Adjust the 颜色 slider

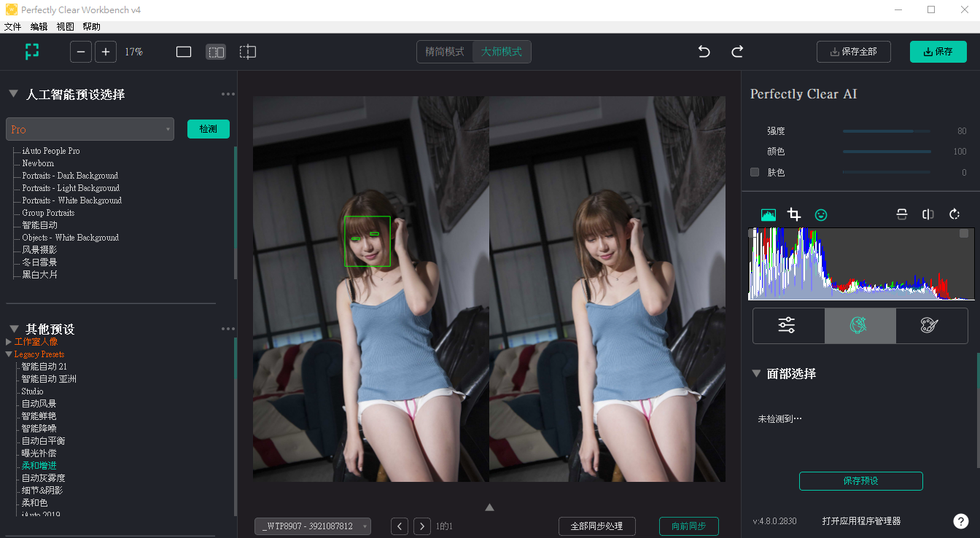(887, 152)
